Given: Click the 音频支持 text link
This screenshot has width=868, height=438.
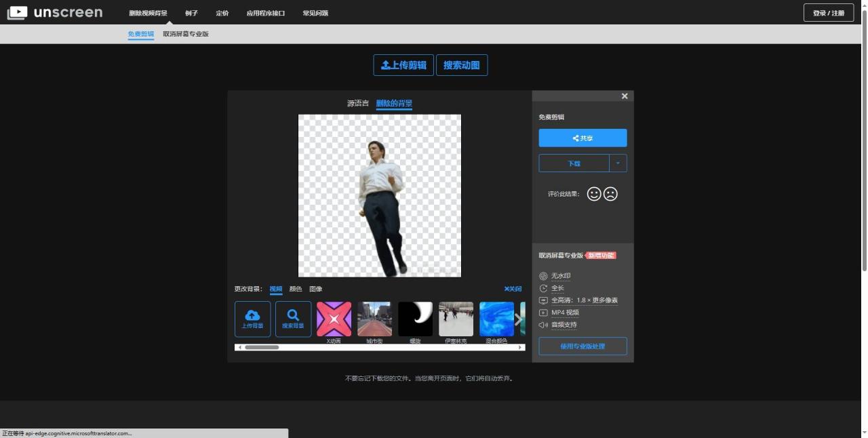Looking at the screenshot, I should click(x=564, y=325).
